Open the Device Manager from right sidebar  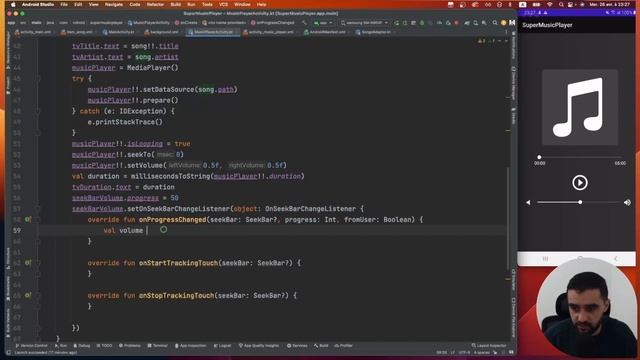pyautogui.click(x=513, y=84)
